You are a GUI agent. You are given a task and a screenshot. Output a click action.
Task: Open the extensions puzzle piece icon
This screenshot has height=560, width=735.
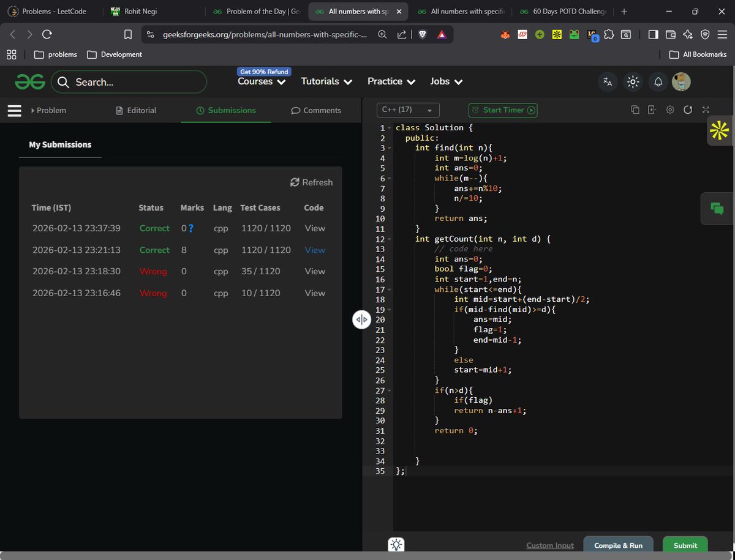[609, 35]
